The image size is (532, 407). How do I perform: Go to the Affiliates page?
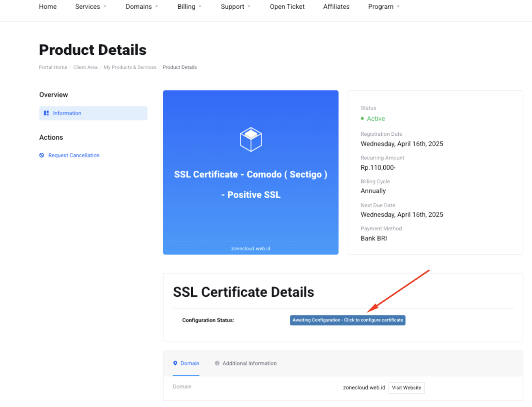pyautogui.click(x=336, y=7)
